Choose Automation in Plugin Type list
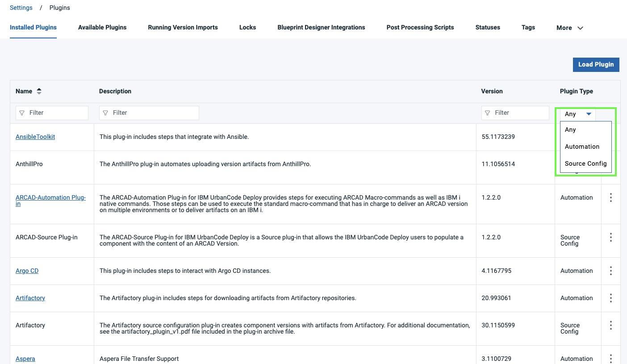This screenshot has height=364, width=627. coord(582,146)
